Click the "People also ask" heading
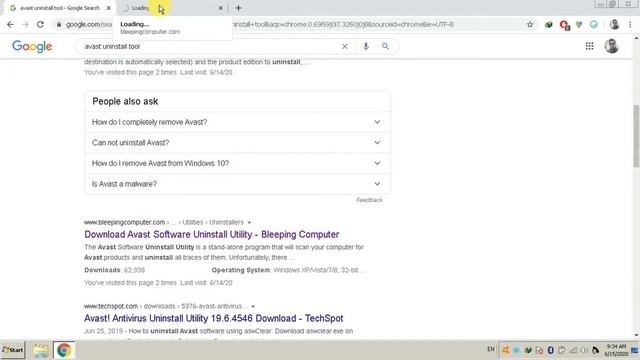The height and width of the screenshot is (360, 640). pos(125,101)
